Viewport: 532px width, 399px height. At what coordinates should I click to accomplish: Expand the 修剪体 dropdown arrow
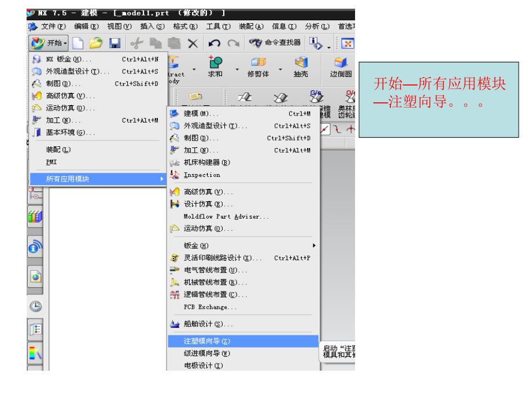click(280, 69)
